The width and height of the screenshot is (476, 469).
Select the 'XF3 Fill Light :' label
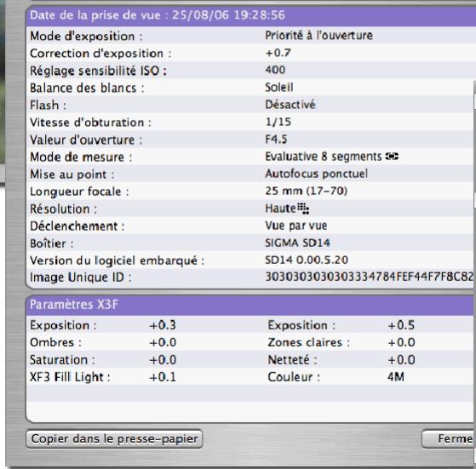tap(70, 377)
